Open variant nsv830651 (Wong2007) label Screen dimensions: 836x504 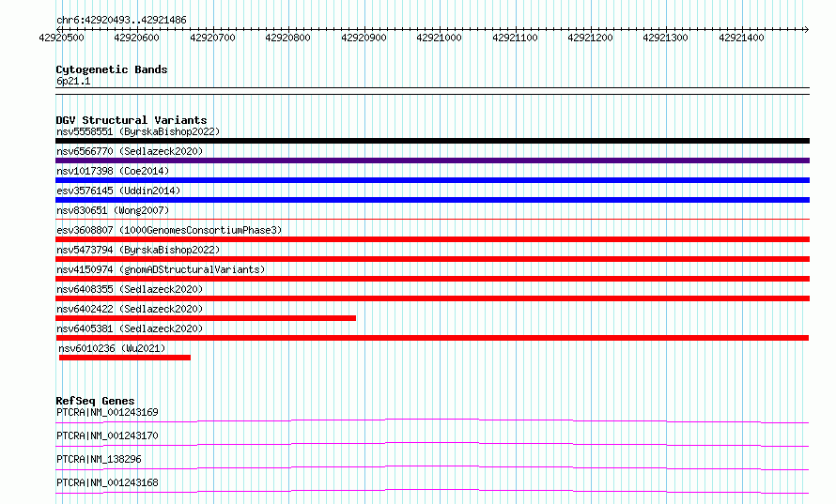click(113, 210)
